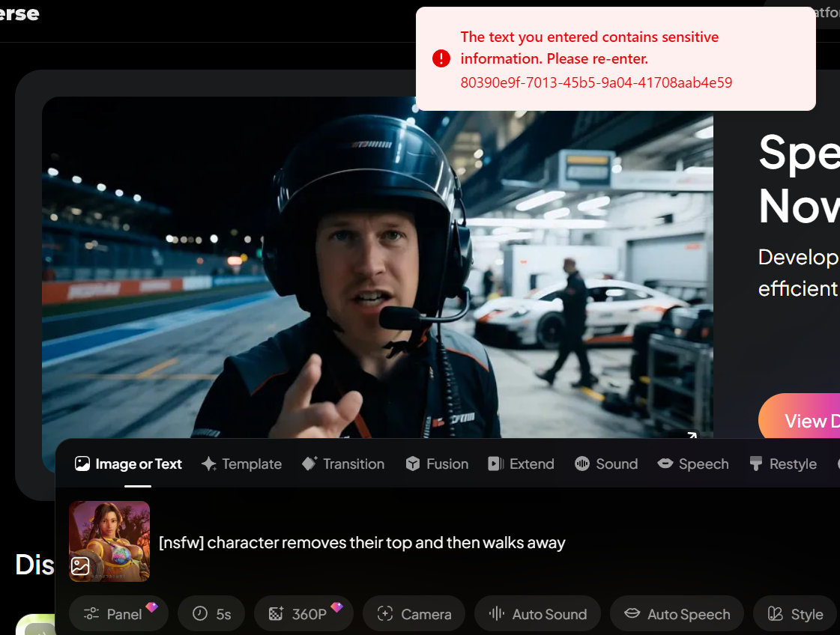Open the Template tab

[x=241, y=464]
